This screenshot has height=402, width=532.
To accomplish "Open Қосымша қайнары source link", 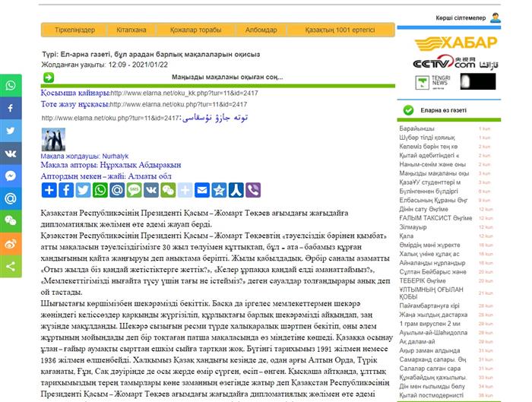I will [x=74, y=93].
